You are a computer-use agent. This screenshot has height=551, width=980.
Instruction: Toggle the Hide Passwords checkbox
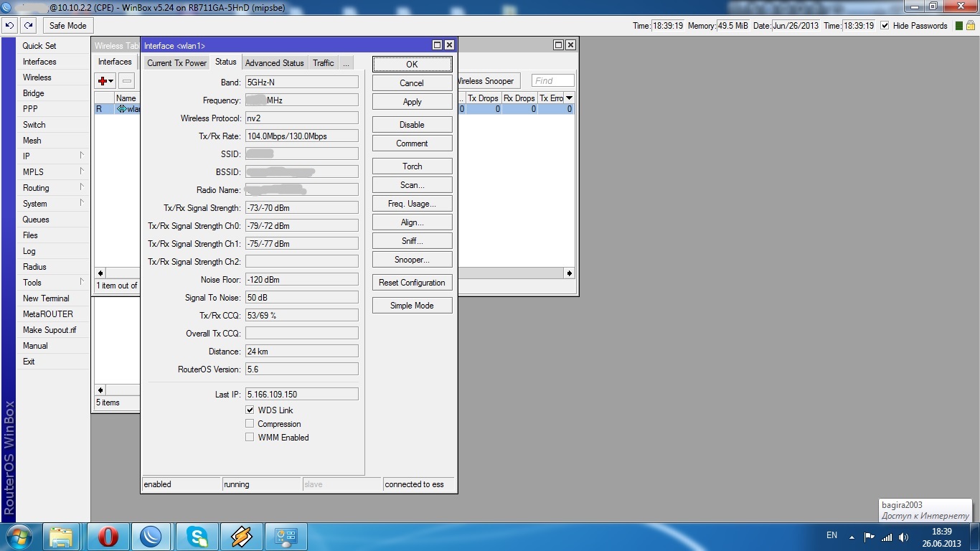885,26
